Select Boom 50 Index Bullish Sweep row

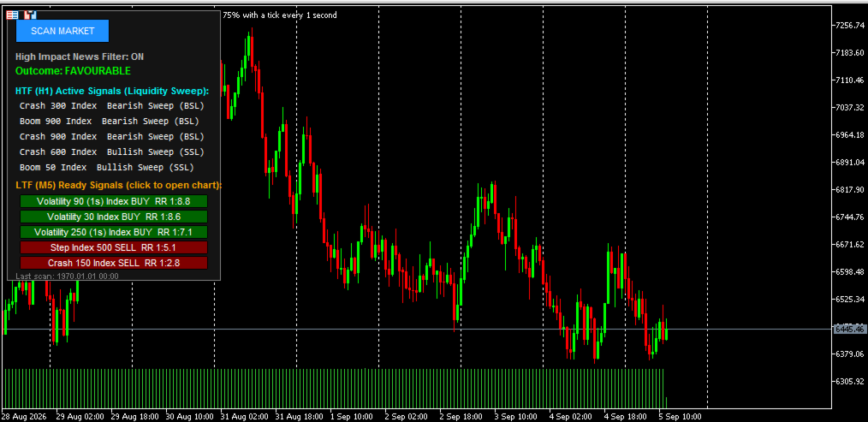pos(107,167)
